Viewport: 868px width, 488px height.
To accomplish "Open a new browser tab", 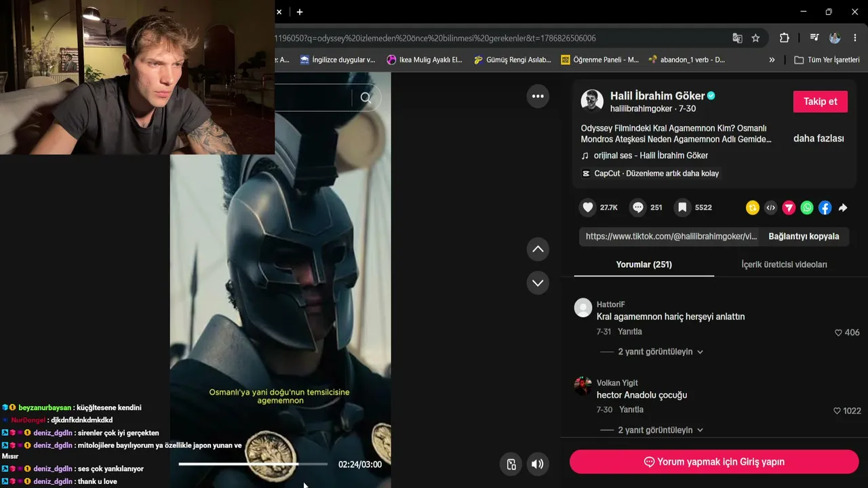I will pos(300,12).
